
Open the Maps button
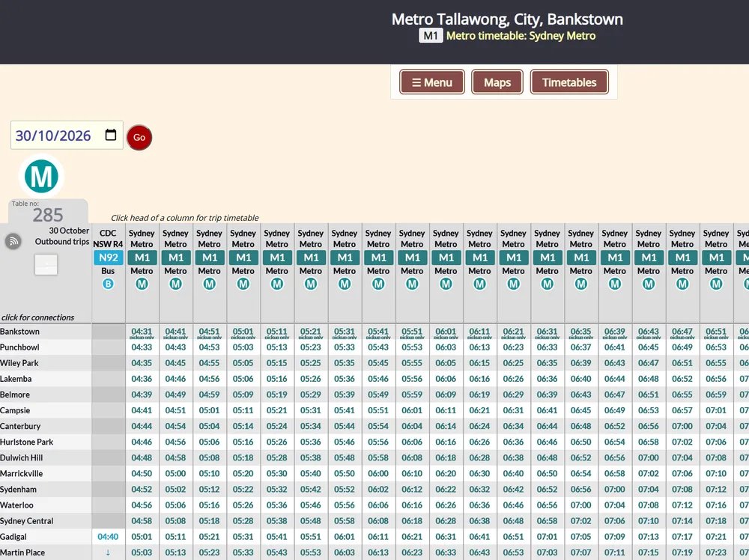[x=497, y=82]
